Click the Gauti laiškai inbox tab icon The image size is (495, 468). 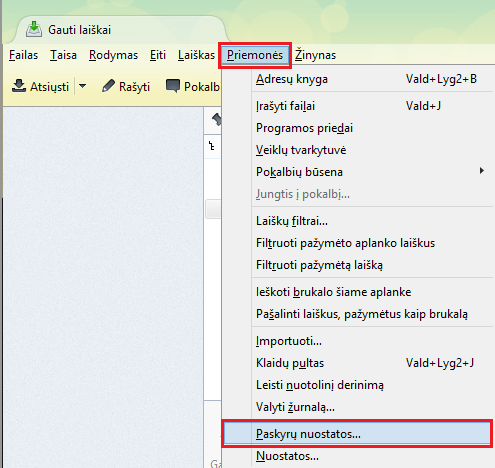coord(34,29)
